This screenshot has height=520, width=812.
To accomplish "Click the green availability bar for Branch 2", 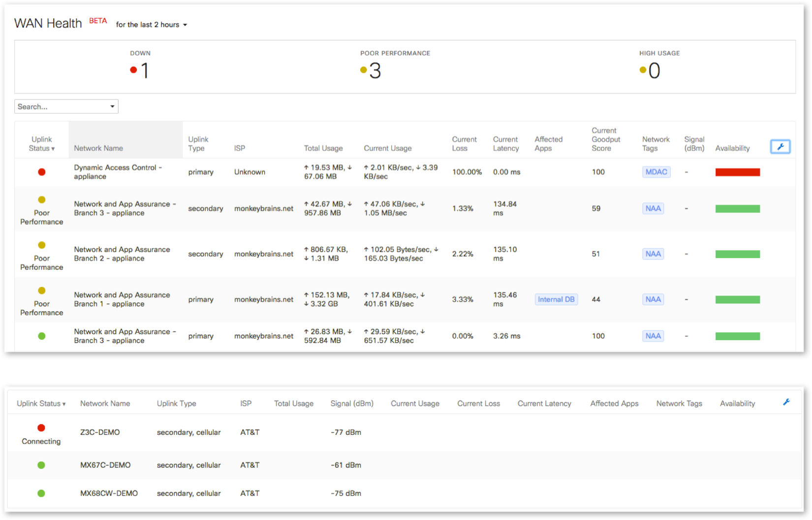I will click(738, 254).
